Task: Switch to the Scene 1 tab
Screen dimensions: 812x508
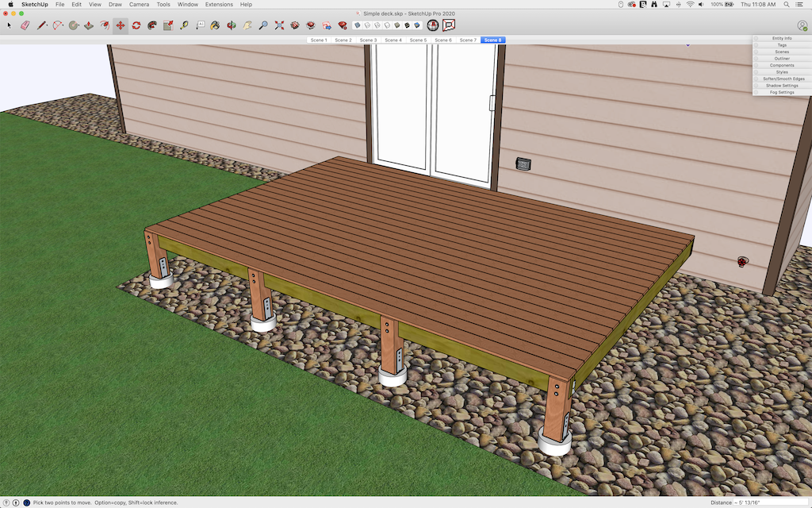Action: (x=318, y=40)
